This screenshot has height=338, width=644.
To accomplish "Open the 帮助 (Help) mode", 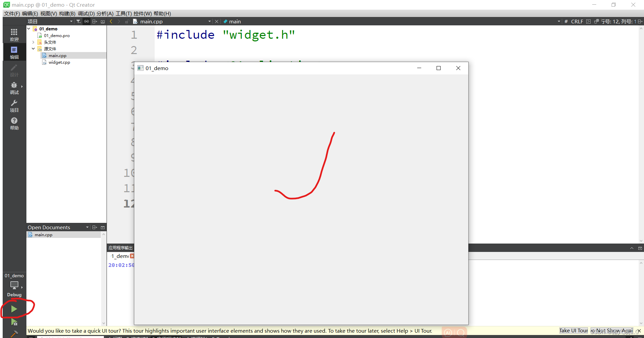I will tap(14, 123).
